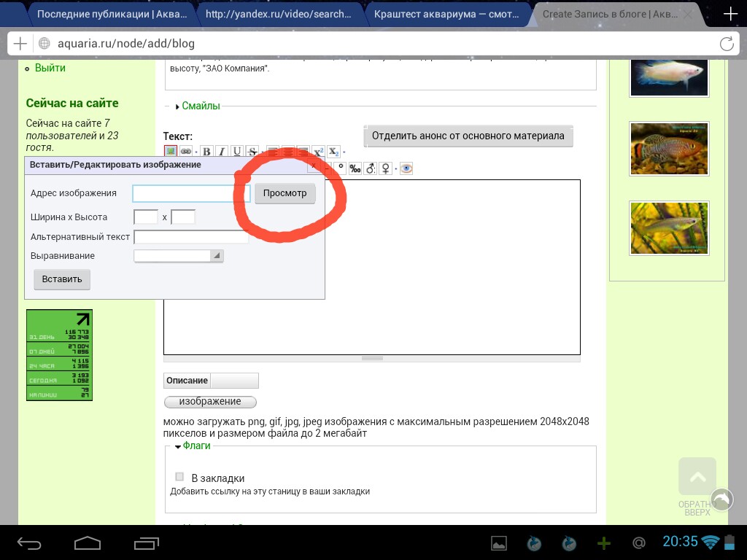
Task: Click the "Вставить" button in the dialog
Action: coord(62,279)
